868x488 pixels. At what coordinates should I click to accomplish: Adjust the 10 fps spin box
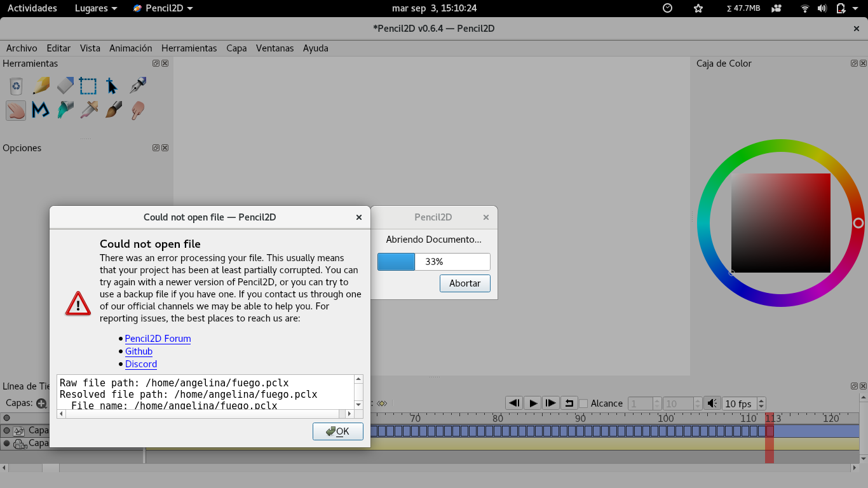(743, 403)
